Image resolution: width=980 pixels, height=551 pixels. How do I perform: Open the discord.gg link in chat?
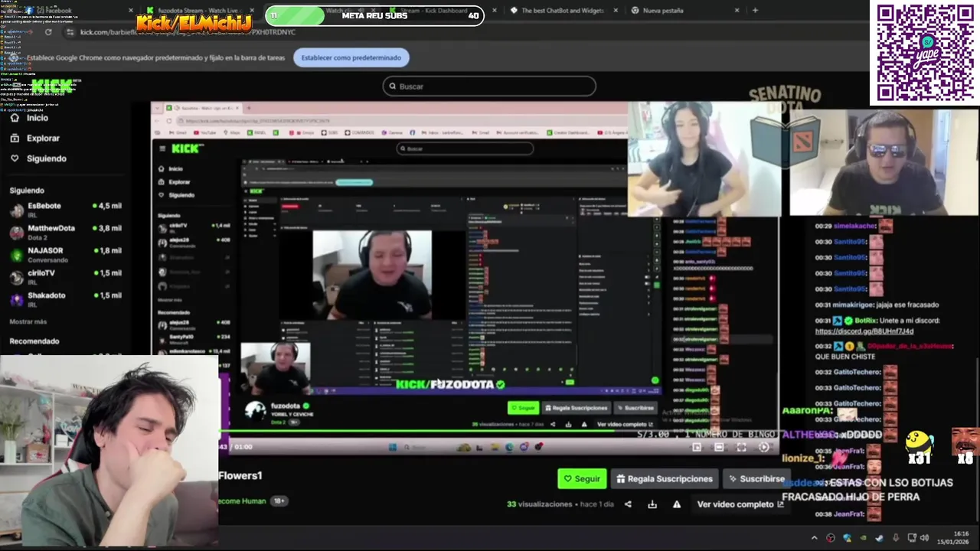[x=864, y=331]
